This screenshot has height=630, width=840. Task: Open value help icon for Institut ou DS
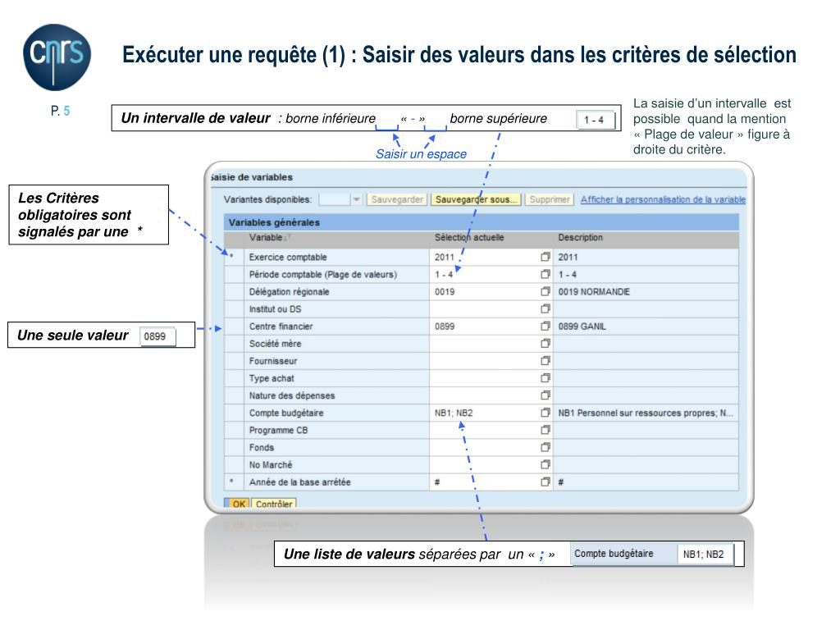coord(546,308)
